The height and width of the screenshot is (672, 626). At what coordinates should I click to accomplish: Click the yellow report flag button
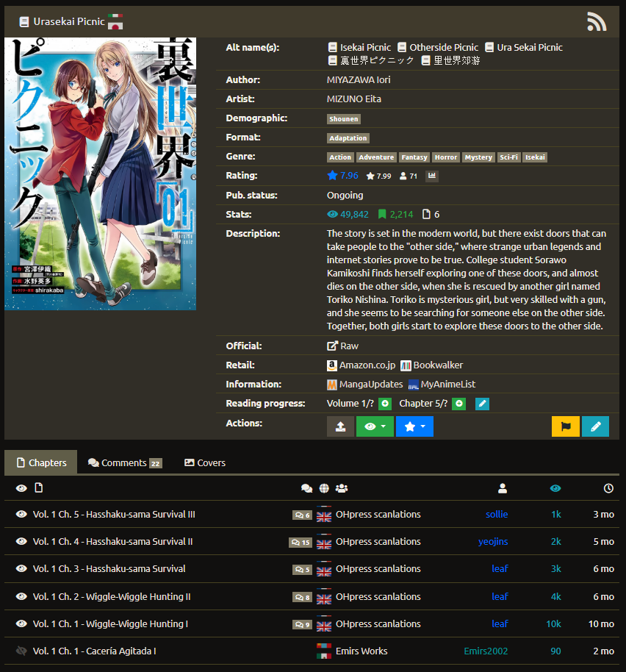pyautogui.click(x=565, y=426)
